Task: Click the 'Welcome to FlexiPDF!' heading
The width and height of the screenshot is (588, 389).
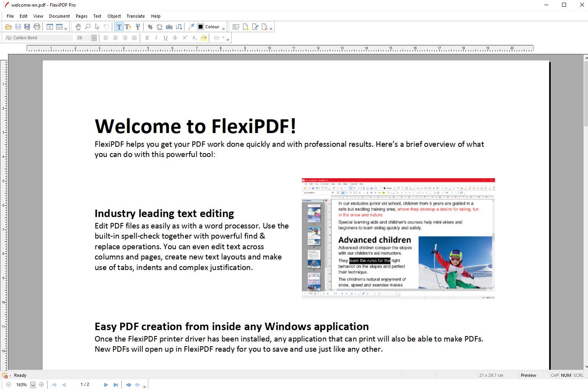Action: click(x=195, y=126)
